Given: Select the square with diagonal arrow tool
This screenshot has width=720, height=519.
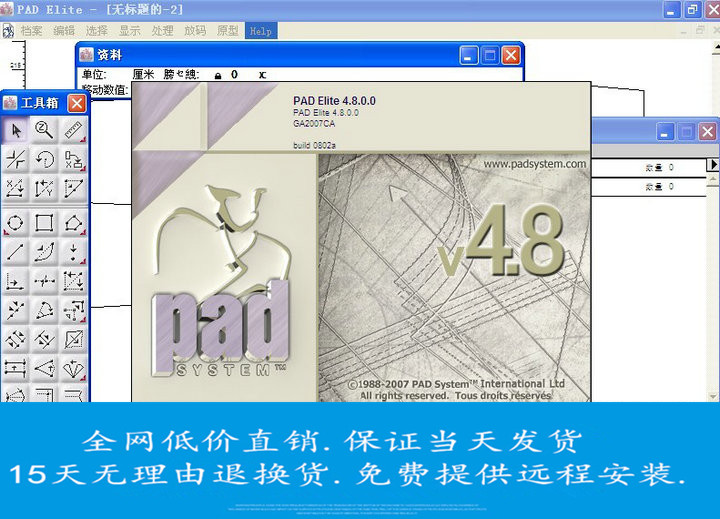Looking at the screenshot, I should [x=73, y=339].
